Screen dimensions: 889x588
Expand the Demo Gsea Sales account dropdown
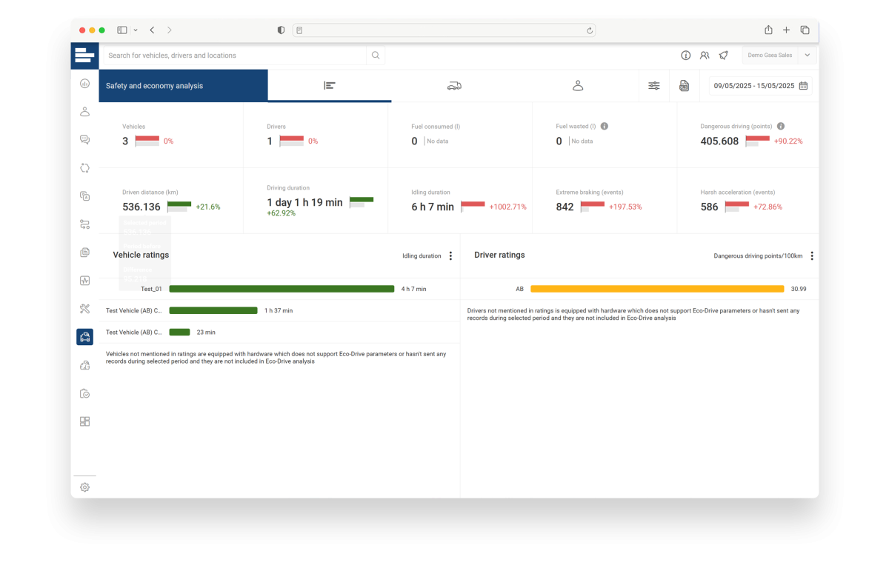tap(807, 56)
